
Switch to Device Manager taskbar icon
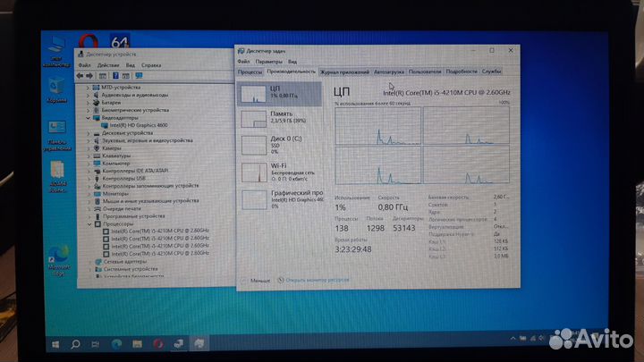coord(179,343)
